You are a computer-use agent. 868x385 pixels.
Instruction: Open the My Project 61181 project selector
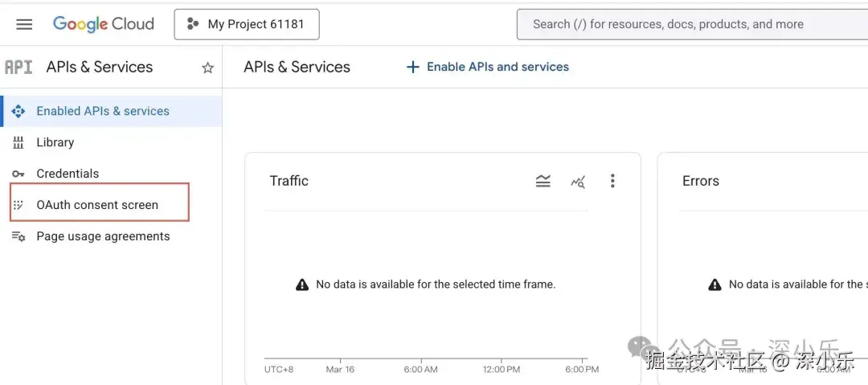247,24
